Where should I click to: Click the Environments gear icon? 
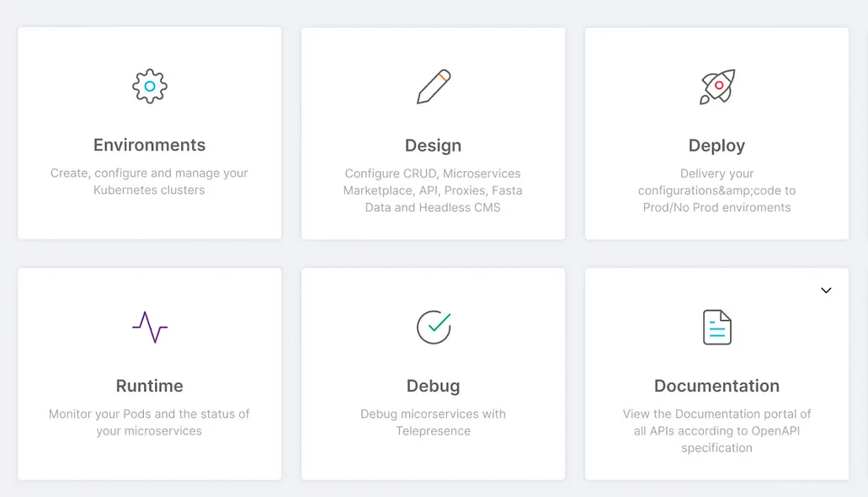coord(149,85)
